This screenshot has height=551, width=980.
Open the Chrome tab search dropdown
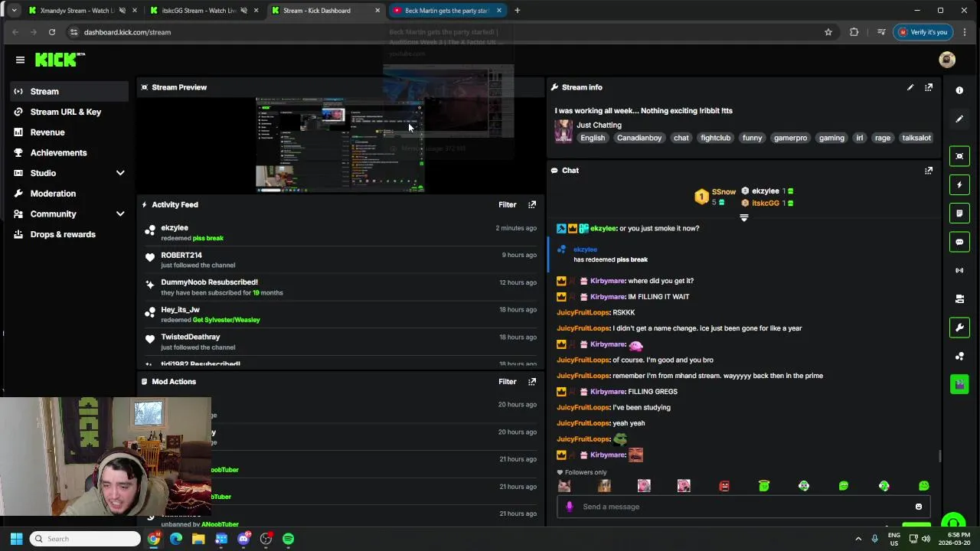tap(14, 11)
